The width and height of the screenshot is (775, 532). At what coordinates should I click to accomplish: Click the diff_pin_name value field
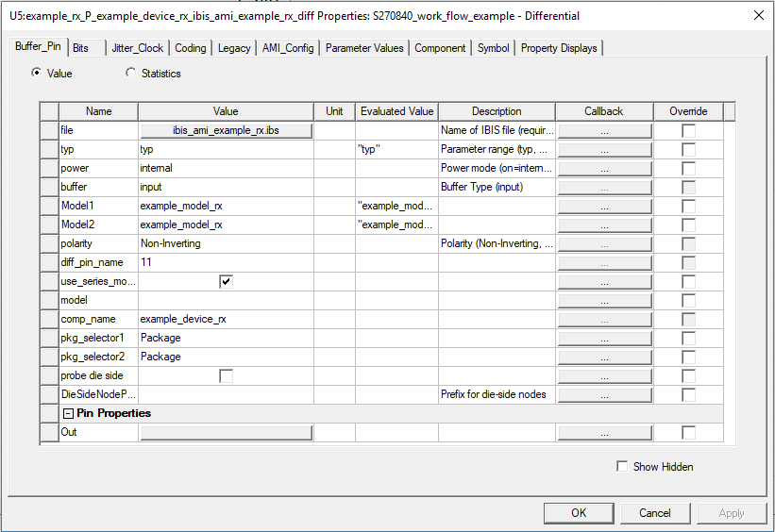click(225, 262)
